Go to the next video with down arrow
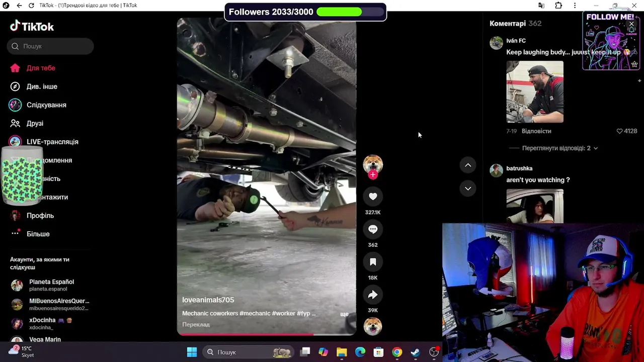 coord(468,188)
